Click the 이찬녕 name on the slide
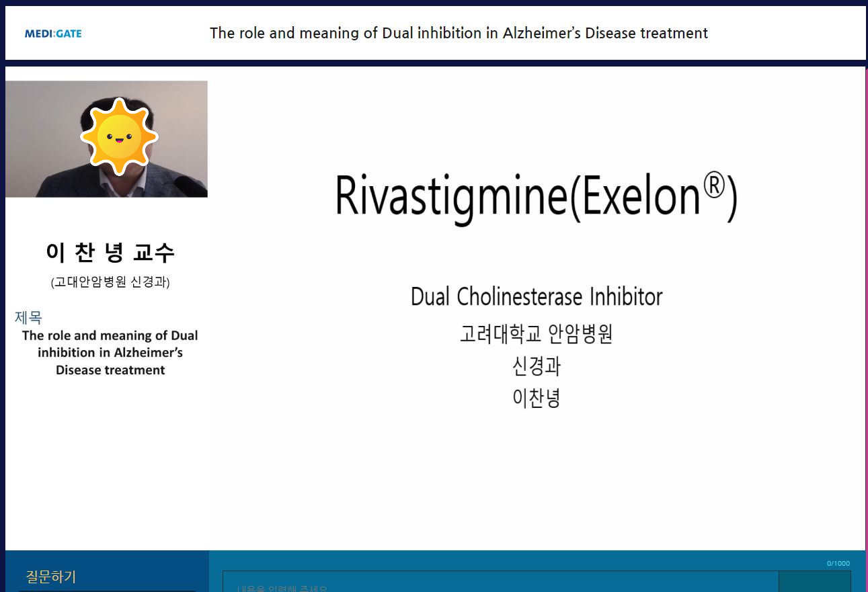Viewport: 868px width, 592px height. click(x=536, y=398)
